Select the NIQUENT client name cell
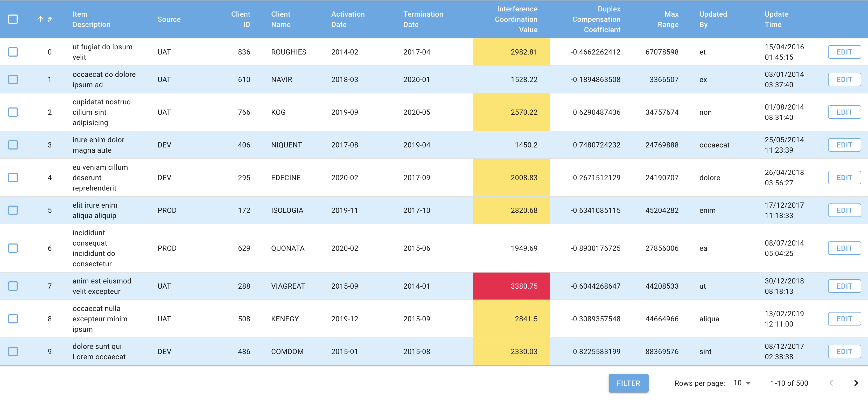The image size is (868, 400). [286, 145]
